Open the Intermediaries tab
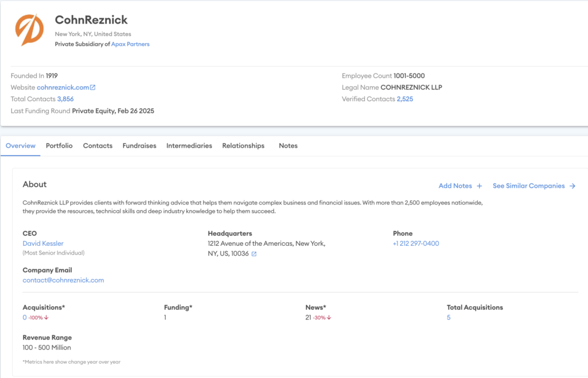The image size is (588, 378). [x=189, y=146]
